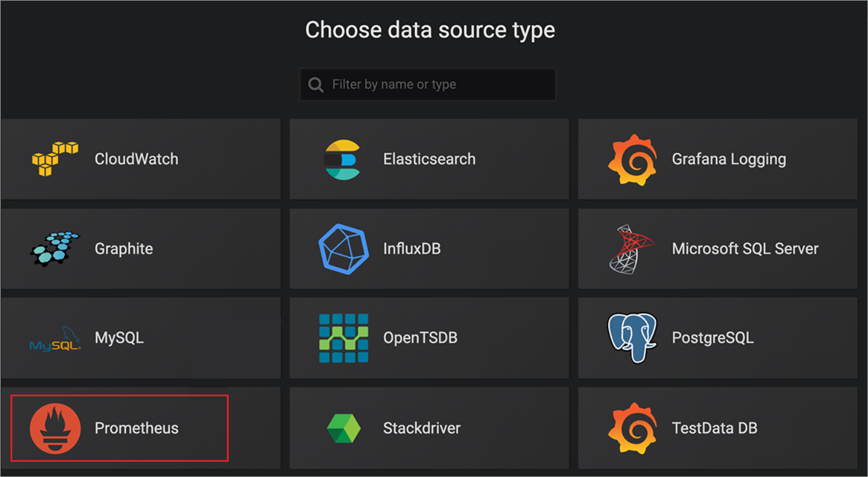The image size is (868, 477).
Task: Select the PostgreSQL label
Action: [712, 338]
